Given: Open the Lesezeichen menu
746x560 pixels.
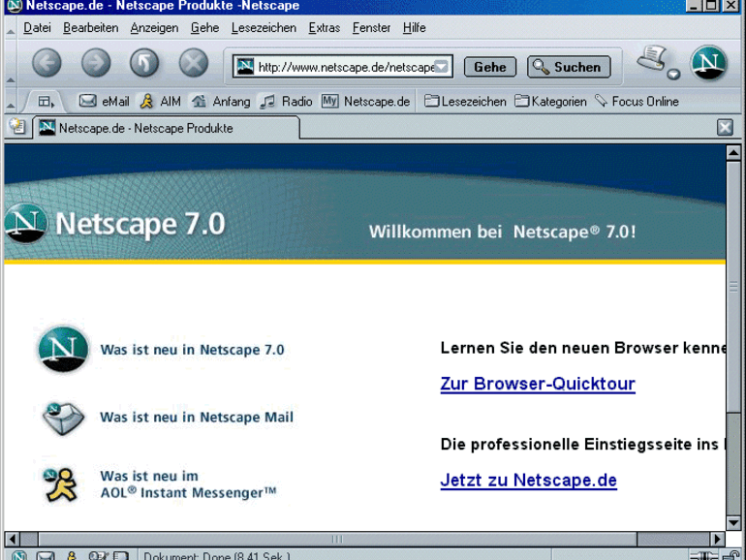Looking at the screenshot, I should (x=264, y=28).
